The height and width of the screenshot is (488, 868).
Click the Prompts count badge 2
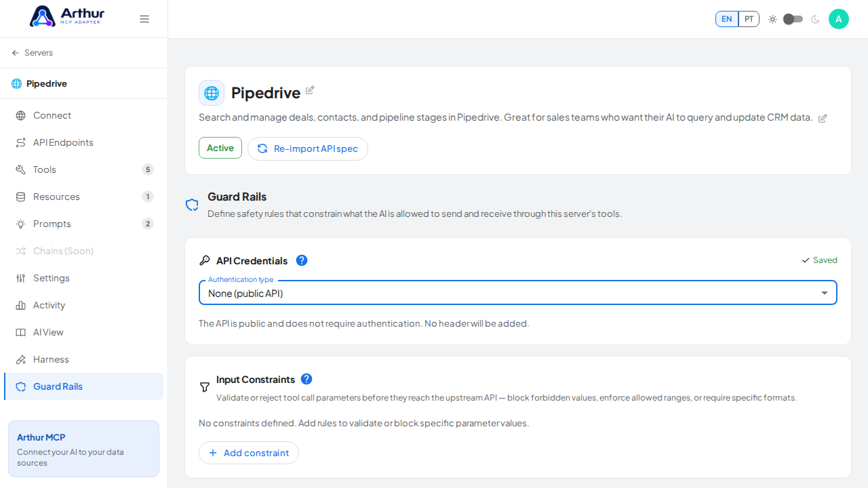(148, 224)
